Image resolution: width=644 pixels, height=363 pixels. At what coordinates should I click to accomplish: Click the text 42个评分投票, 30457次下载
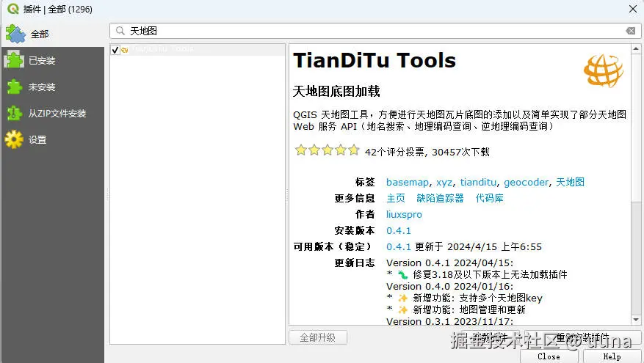(x=427, y=153)
